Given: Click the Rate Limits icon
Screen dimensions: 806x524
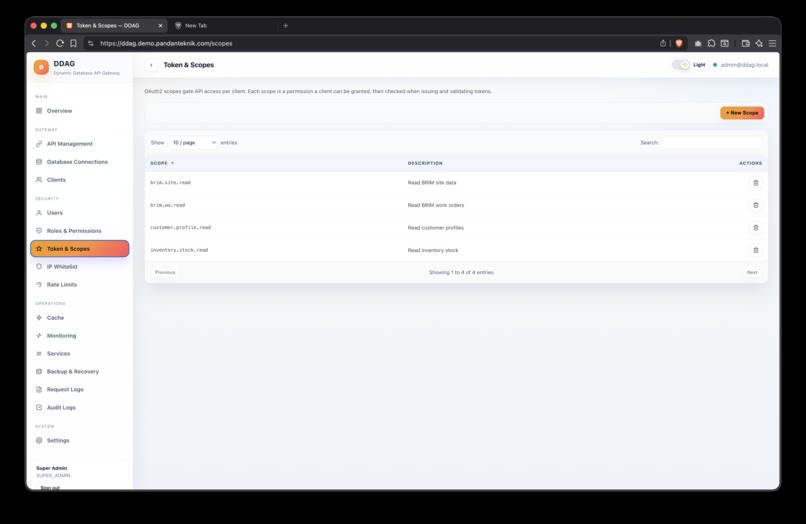Looking at the screenshot, I should (x=39, y=284).
